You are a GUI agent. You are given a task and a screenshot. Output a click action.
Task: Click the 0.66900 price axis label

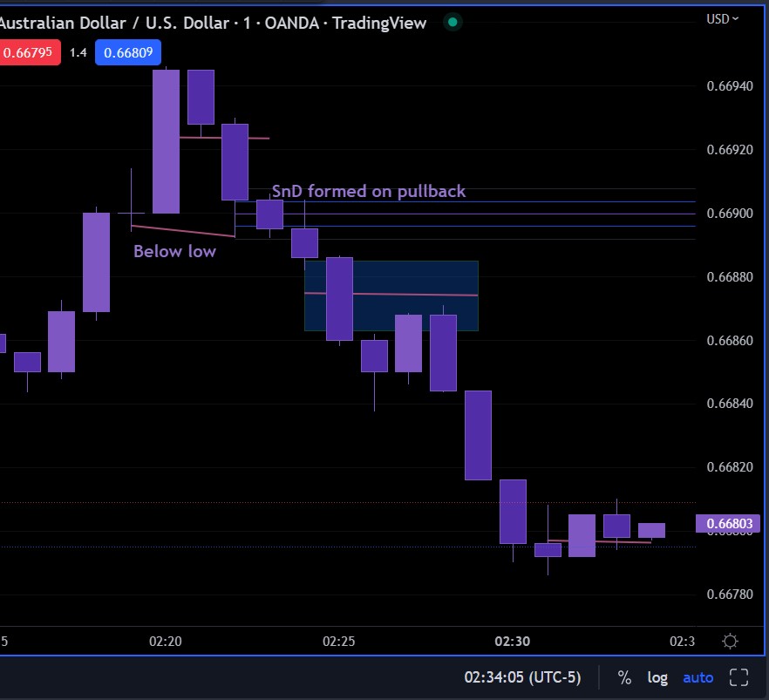click(x=730, y=214)
